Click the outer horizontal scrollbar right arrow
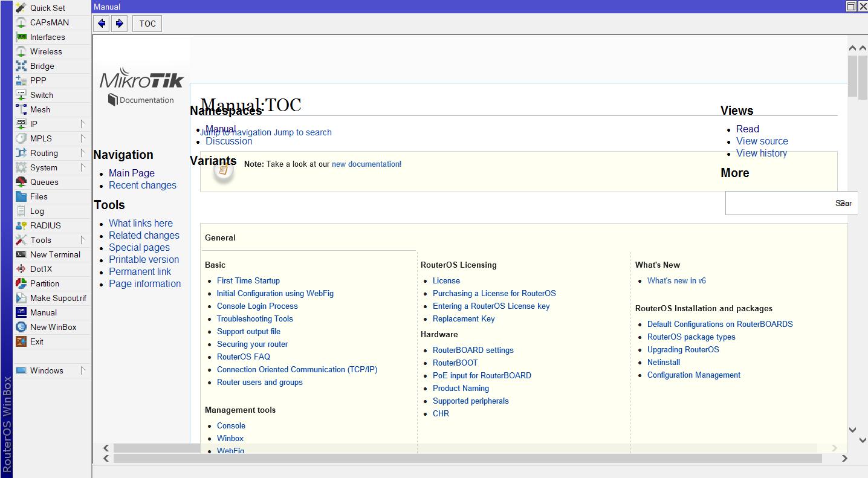This screenshot has height=478, width=868. tap(844, 458)
